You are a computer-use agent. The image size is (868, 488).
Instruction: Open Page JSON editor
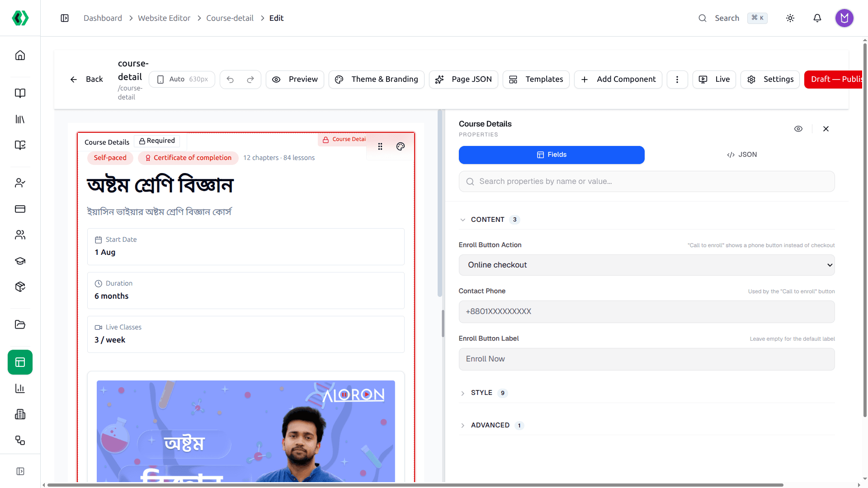coord(463,80)
